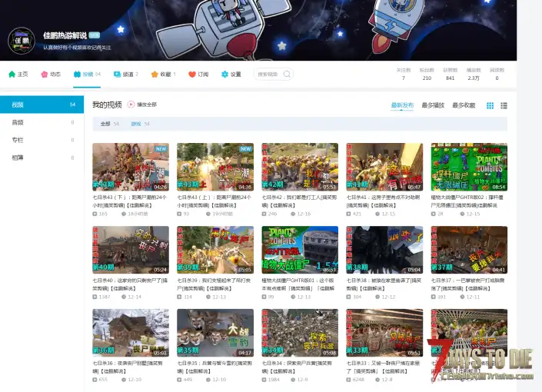
Task: Open the 第34期 探索丧尸兵营 thumbnail
Action: click(x=300, y=333)
